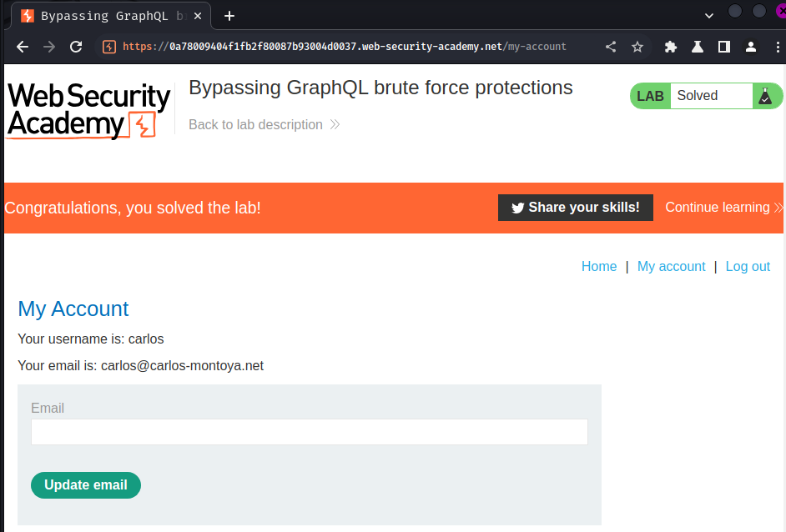This screenshot has height=532, width=786.
Task: Click 'Congratulations, you solved the lab!' text
Action: pyautogui.click(x=133, y=208)
